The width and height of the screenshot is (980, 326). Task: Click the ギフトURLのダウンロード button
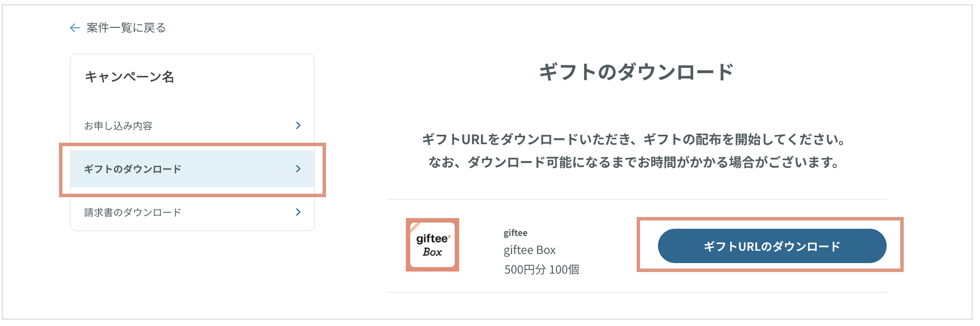[772, 246]
